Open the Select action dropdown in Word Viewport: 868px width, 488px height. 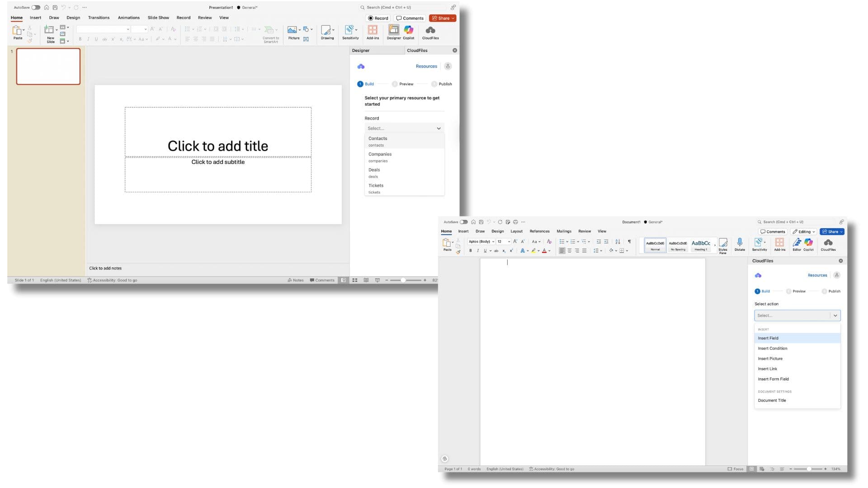pyautogui.click(x=797, y=315)
